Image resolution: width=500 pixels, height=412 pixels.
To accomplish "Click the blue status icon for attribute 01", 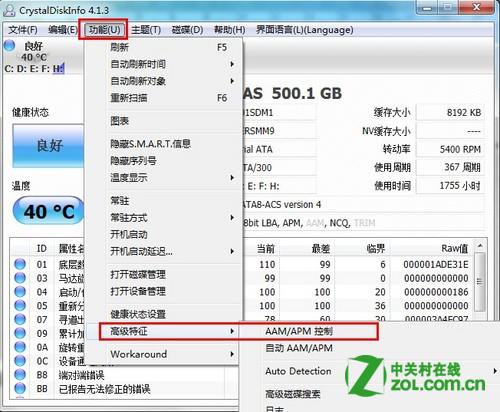I will tap(20, 264).
